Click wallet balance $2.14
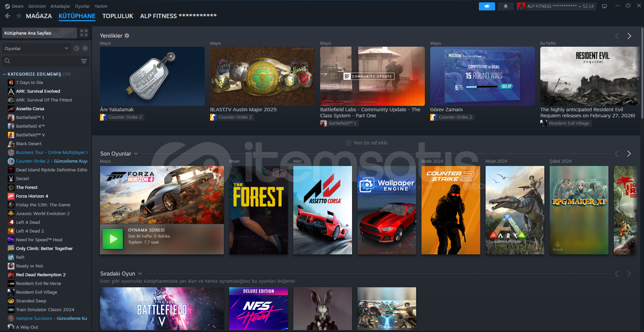644x332 pixels. pyautogui.click(x=588, y=6)
